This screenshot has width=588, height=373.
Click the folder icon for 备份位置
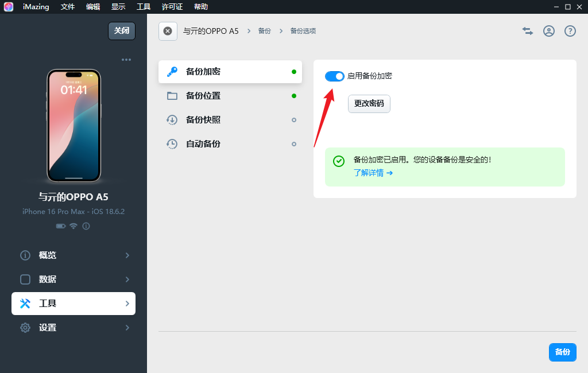[x=172, y=96]
